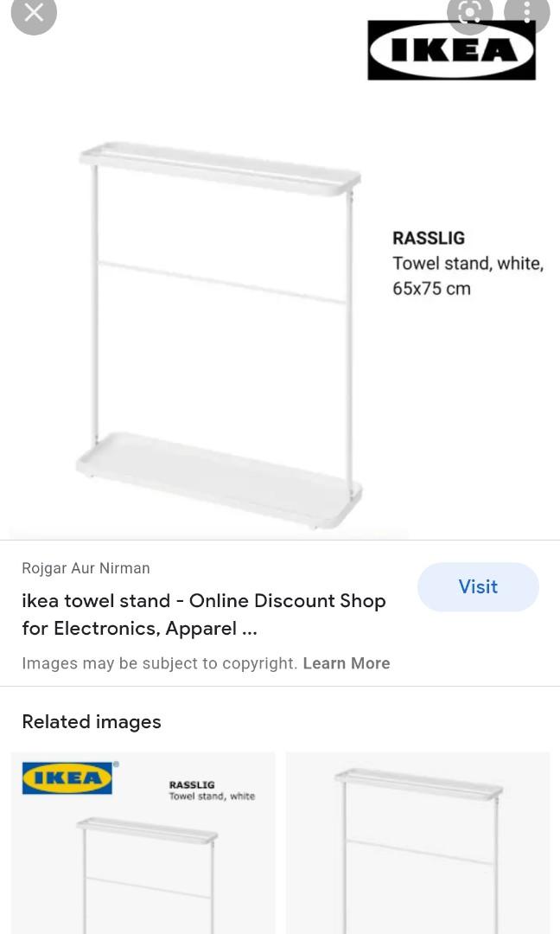Select the IKEA yellow badge on the thumbnail

(x=69, y=777)
